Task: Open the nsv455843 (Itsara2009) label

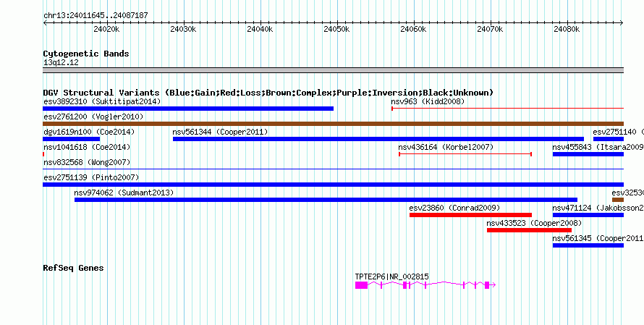Action: tap(598, 147)
